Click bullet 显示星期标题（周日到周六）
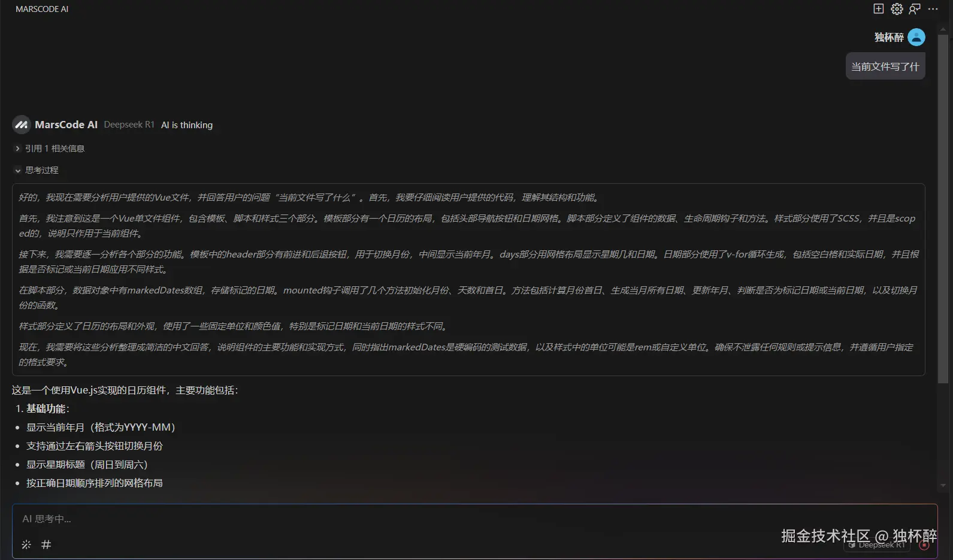 click(87, 464)
